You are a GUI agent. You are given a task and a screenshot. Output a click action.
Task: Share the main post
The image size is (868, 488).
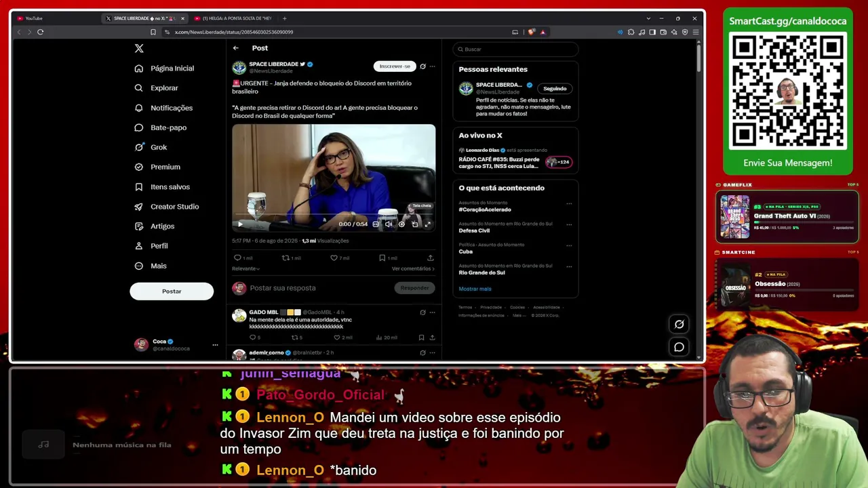(x=431, y=258)
